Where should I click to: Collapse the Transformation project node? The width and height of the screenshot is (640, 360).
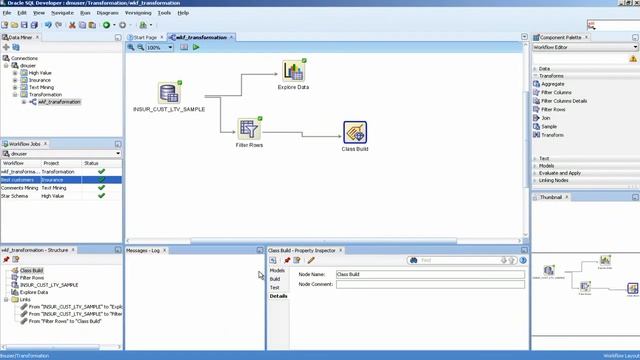point(15,95)
